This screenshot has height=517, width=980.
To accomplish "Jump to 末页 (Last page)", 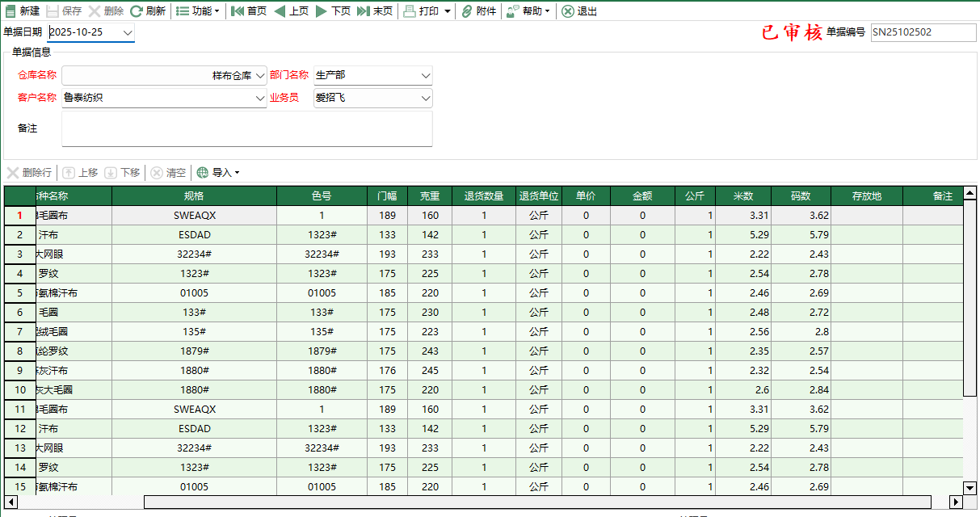I will pyautogui.click(x=374, y=11).
